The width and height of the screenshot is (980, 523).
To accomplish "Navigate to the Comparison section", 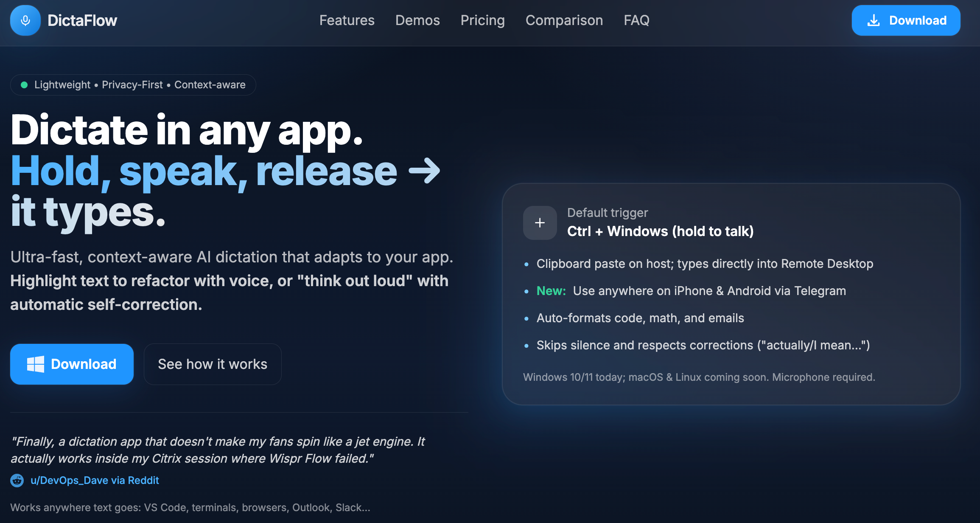I will tap(564, 20).
